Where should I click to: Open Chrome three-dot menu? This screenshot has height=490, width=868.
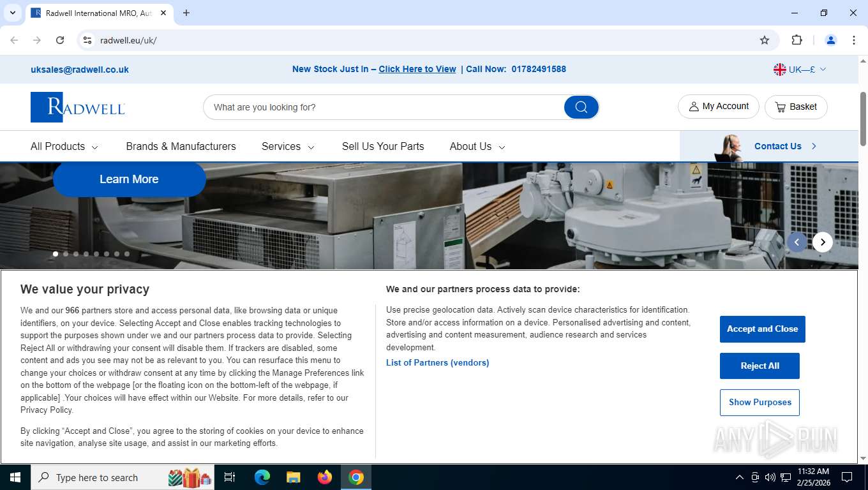(854, 40)
